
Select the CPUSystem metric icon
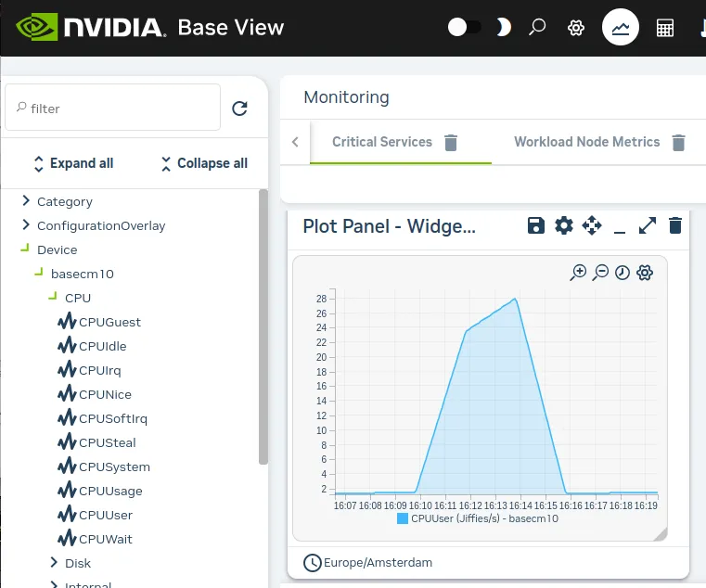click(67, 467)
